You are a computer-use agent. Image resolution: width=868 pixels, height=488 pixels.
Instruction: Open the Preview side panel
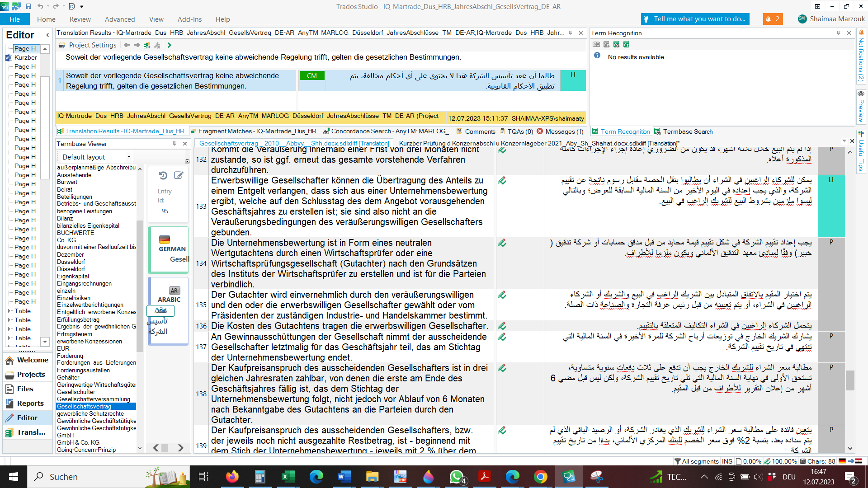click(861, 107)
